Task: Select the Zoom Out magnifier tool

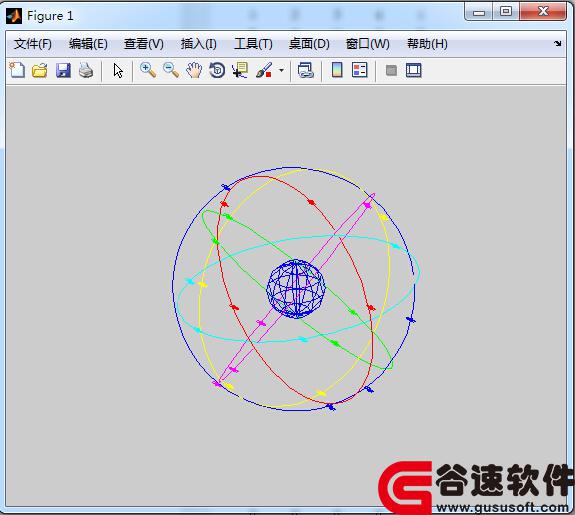Action: (x=171, y=70)
